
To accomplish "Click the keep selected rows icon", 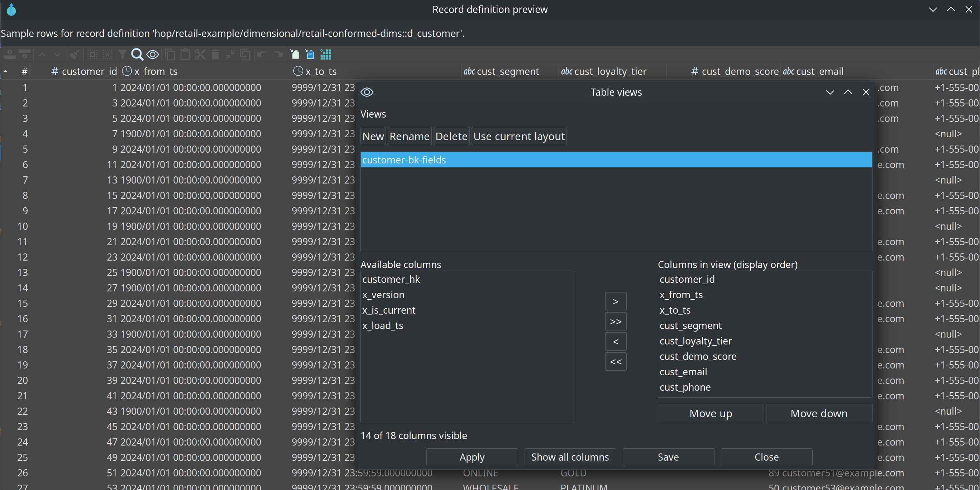I will [x=245, y=54].
